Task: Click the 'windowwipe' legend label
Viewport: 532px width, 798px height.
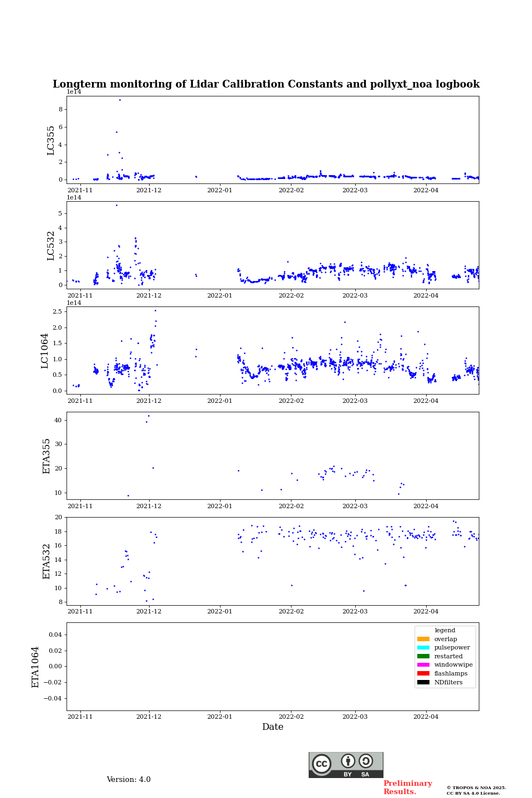Action: pos(453,665)
